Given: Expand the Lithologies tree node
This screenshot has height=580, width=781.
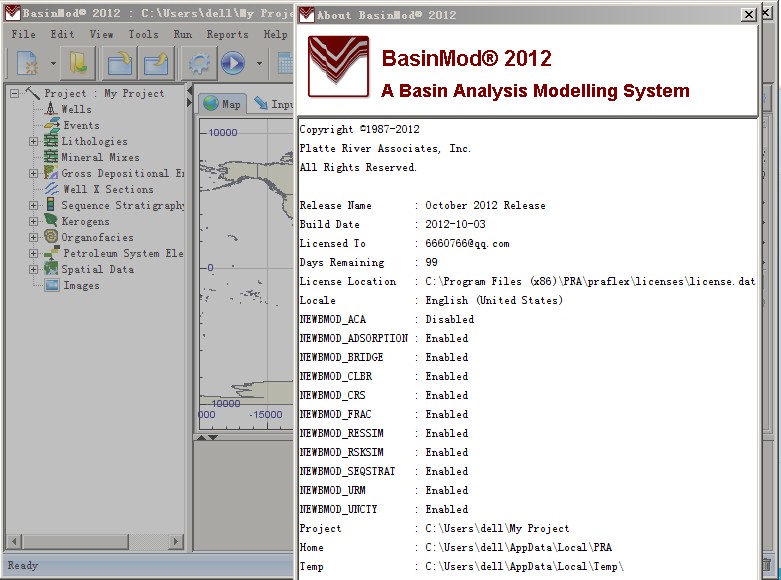Looking at the screenshot, I should tap(33, 142).
